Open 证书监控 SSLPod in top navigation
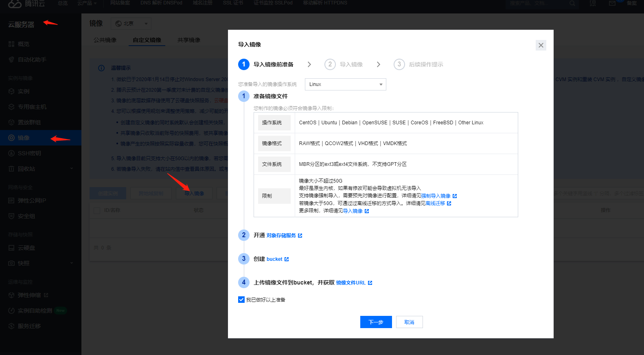The height and width of the screenshot is (355, 644). point(273,3)
